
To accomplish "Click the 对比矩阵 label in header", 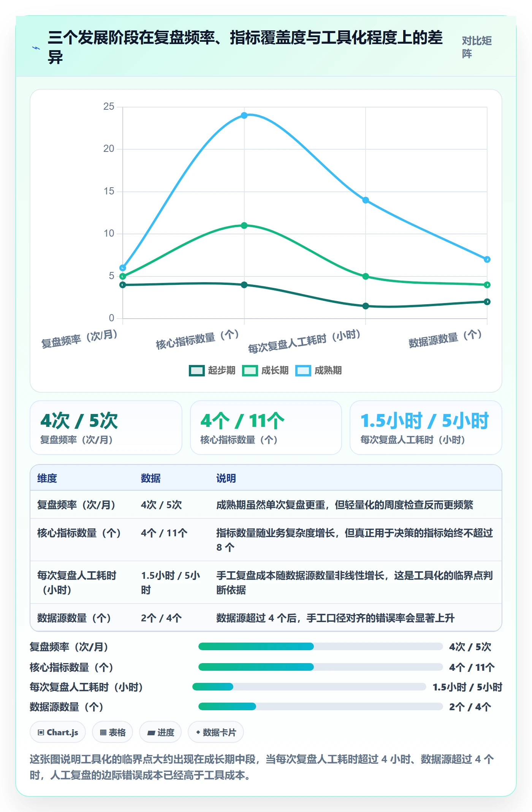I will (477, 47).
